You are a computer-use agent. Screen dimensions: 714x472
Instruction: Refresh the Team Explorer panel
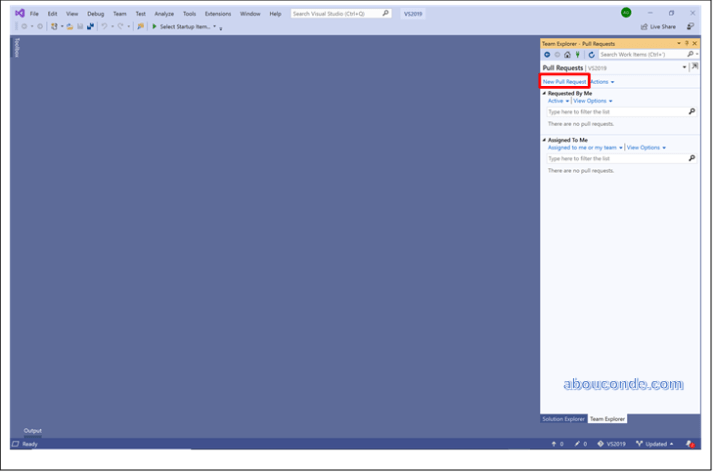pyautogui.click(x=592, y=54)
